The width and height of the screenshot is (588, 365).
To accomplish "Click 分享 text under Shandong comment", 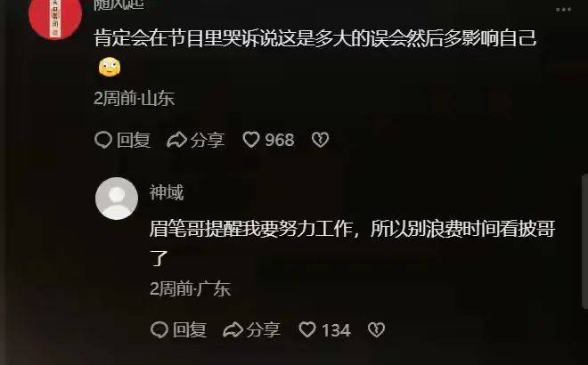I will click(x=208, y=140).
